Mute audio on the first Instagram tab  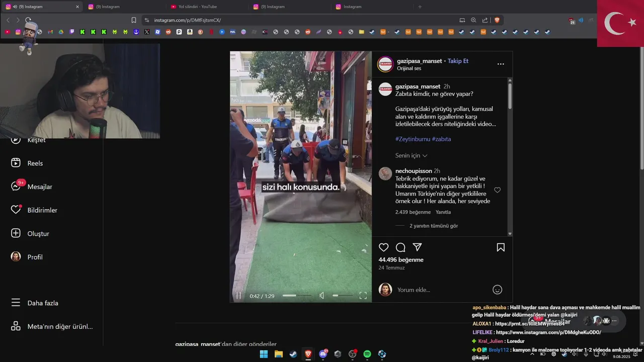[15, 7]
